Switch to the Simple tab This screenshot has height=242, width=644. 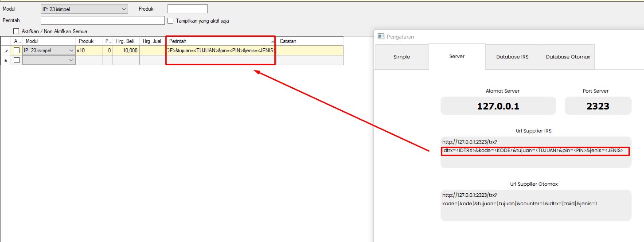(402, 57)
